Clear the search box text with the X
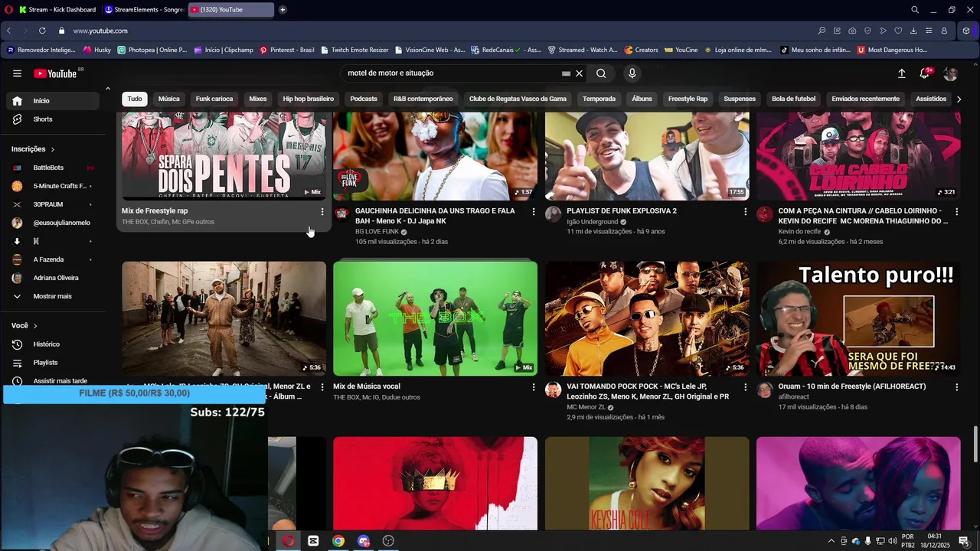Image resolution: width=980 pixels, height=551 pixels. click(579, 73)
